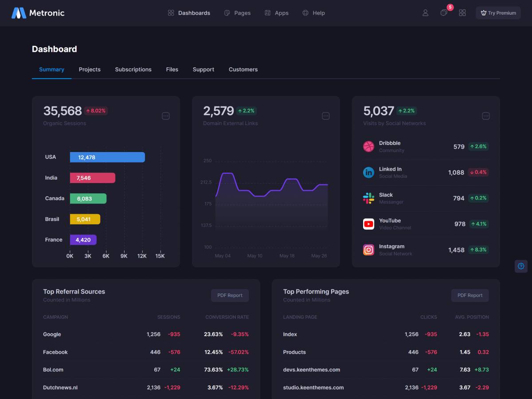
Task: Click the Instagram icon
Action: pos(368,250)
